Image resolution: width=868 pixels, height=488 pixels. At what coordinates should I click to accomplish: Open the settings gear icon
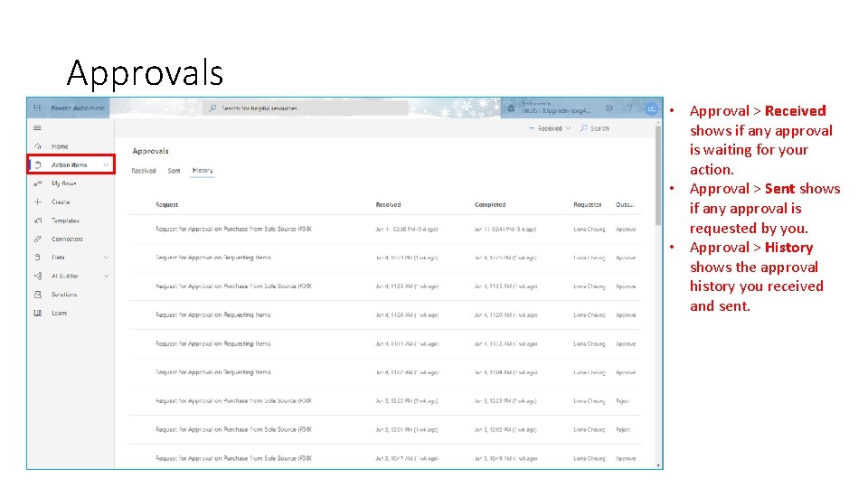[609, 108]
